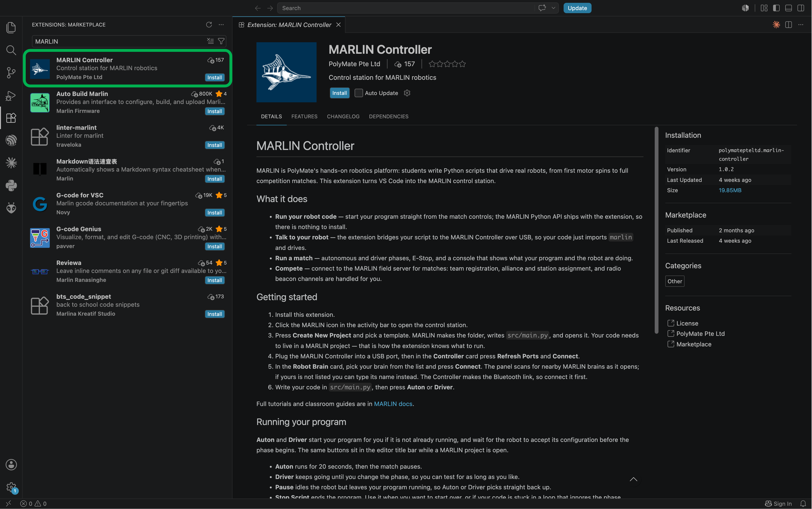Go back with the navigation arrow

point(258,8)
